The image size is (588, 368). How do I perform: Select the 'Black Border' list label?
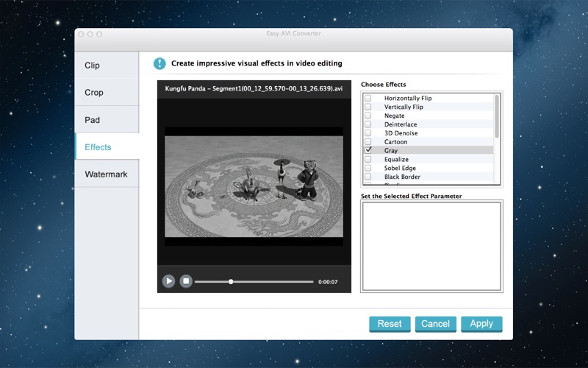click(x=402, y=177)
